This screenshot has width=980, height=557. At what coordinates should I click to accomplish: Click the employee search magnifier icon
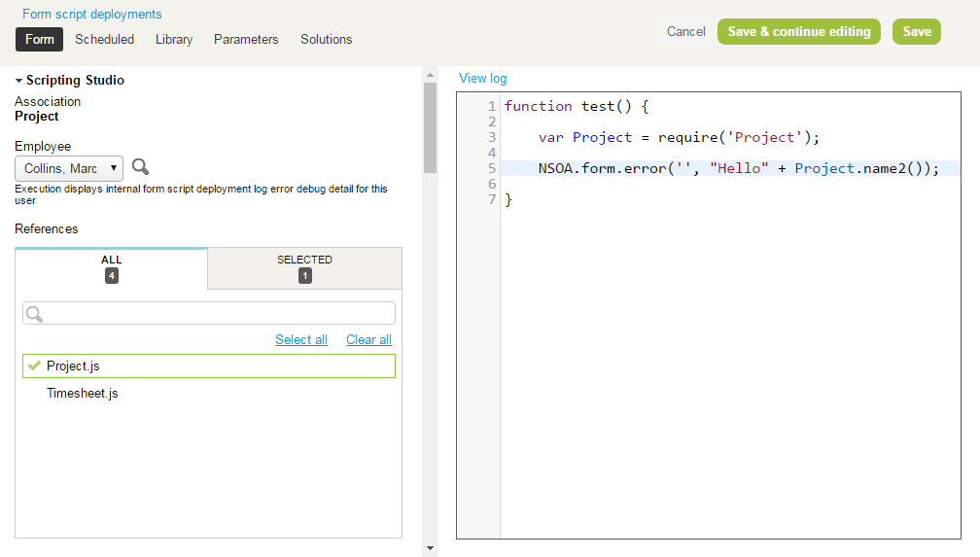pyautogui.click(x=140, y=167)
